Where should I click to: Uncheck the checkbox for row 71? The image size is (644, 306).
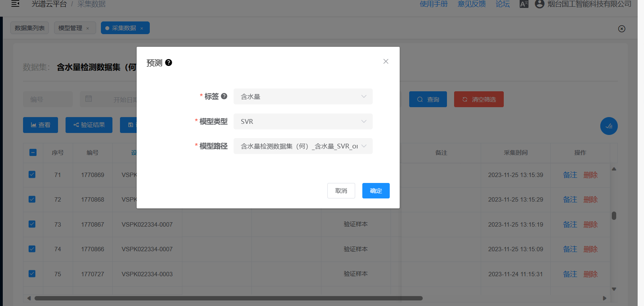[x=32, y=175]
